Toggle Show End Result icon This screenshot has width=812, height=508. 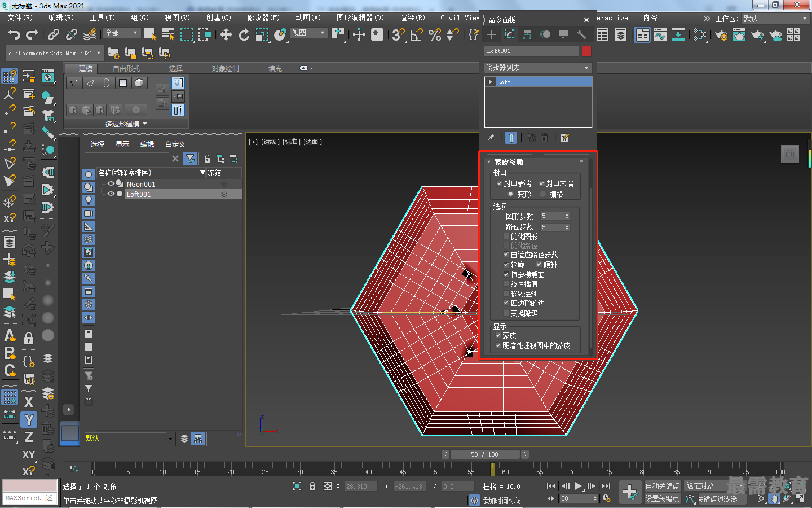tap(511, 138)
